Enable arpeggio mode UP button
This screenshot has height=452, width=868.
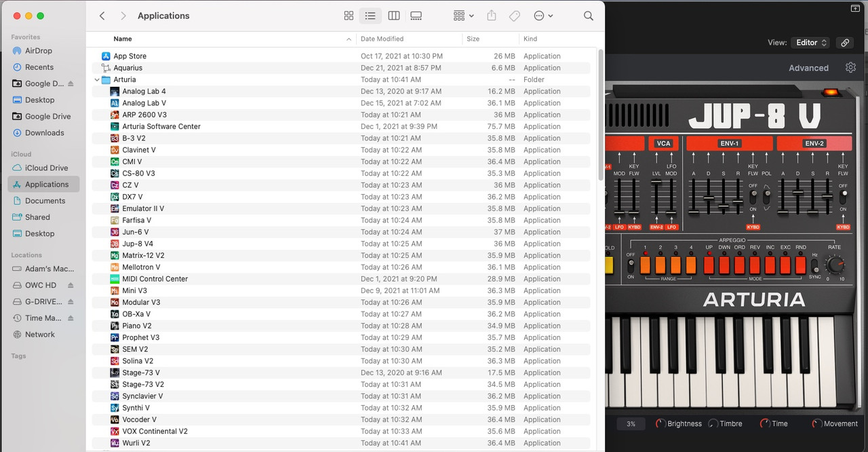pos(709,265)
